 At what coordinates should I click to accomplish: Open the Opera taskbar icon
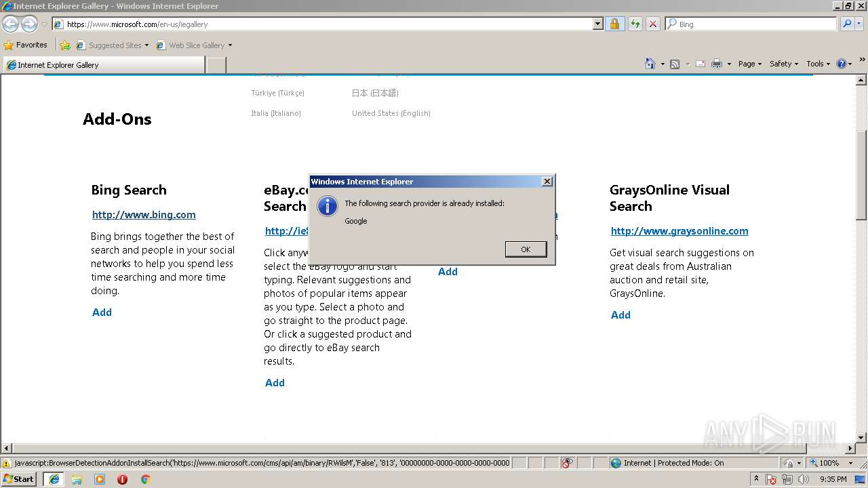(123, 479)
